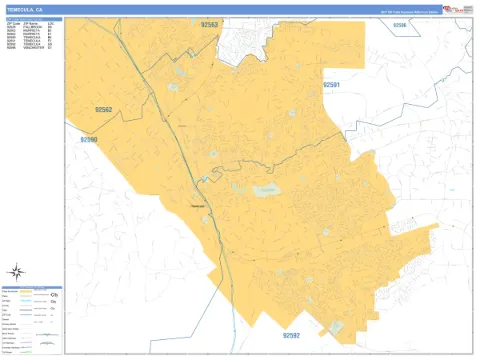Select the 92563 ZIP code label
Screen dimensions: 480x360
[x=209, y=24]
